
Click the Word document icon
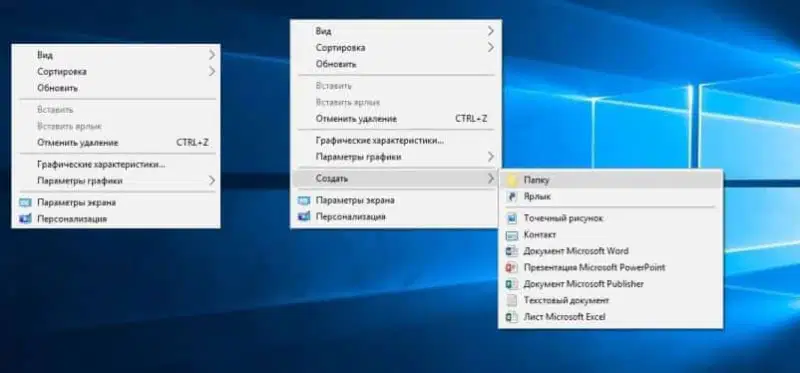[512, 251]
